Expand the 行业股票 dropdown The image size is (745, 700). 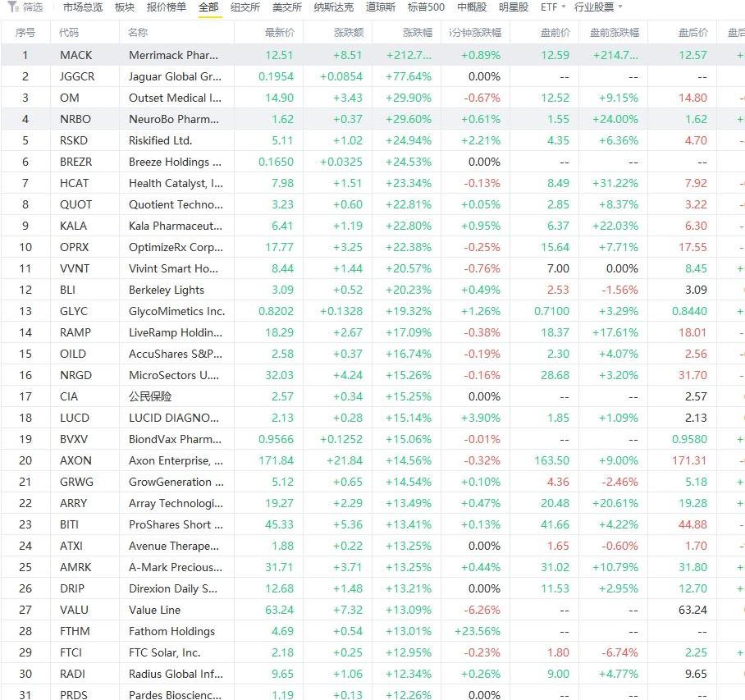[598, 7]
